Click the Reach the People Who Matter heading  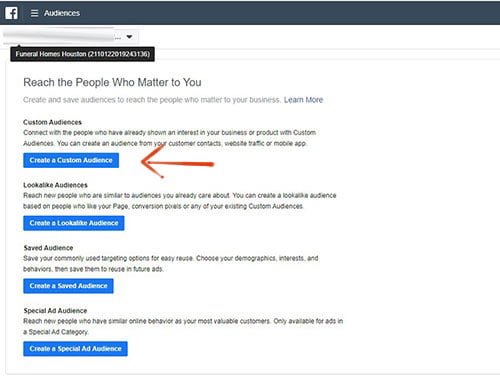pyautogui.click(x=112, y=82)
